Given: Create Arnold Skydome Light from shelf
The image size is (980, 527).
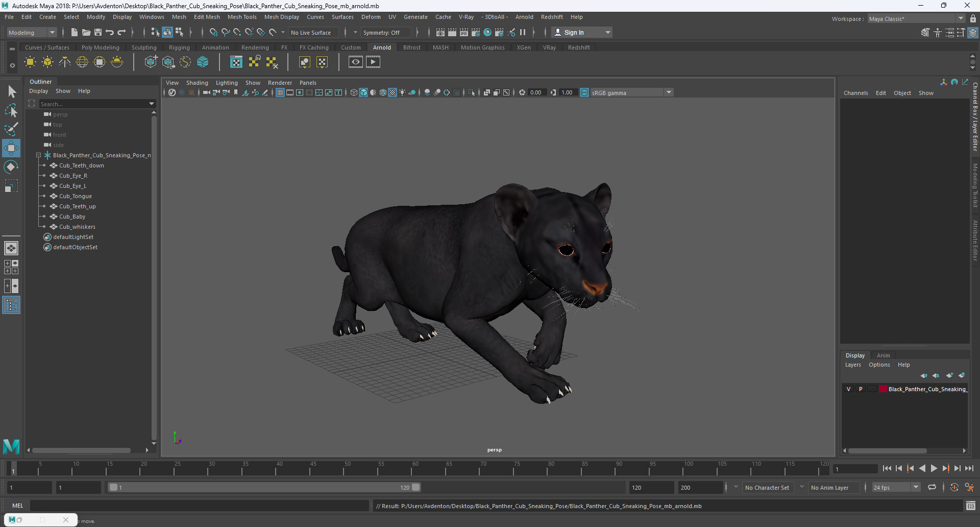Looking at the screenshot, I should pyautogui.click(x=82, y=62).
